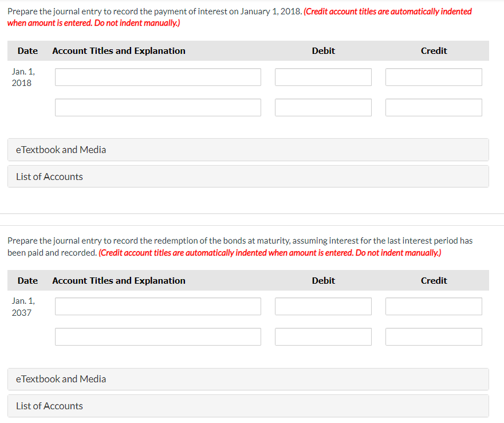Screen dimensions: 504x423
Task: Click the credit field in the second 2018 row
Action: (434, 107)
